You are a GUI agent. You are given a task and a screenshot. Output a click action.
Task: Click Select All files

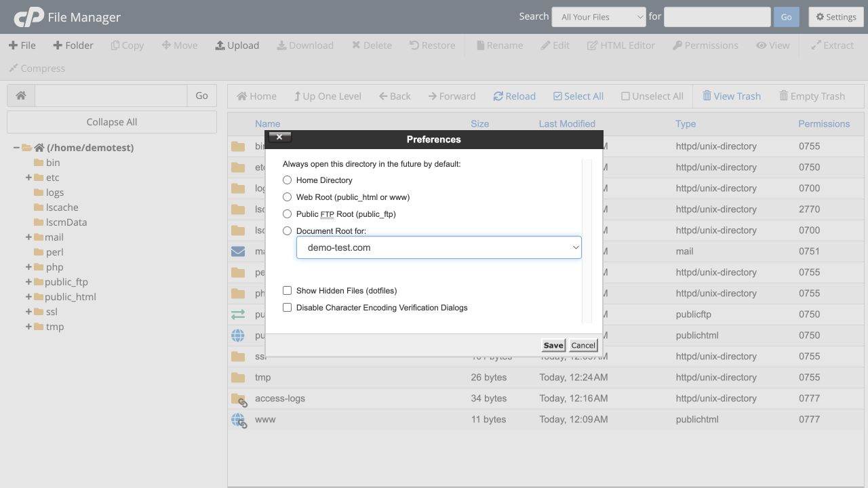(x=578, y=96)
